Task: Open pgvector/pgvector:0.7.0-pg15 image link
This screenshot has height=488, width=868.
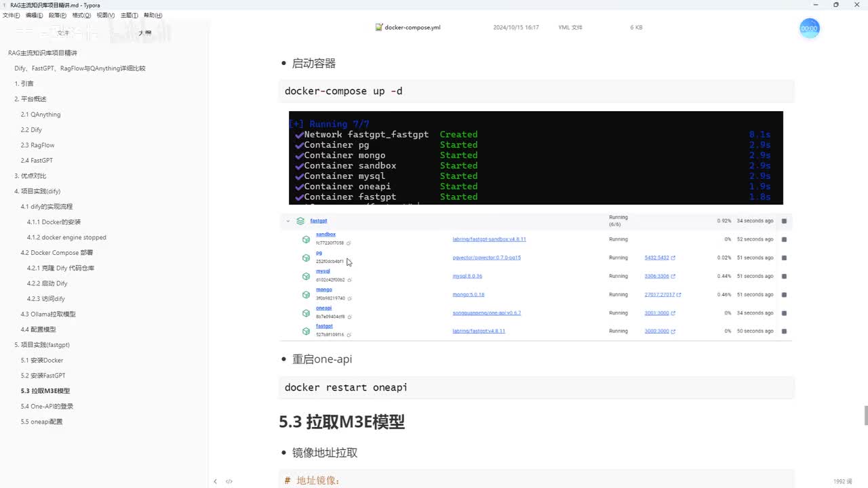Action: pos(486,258)
